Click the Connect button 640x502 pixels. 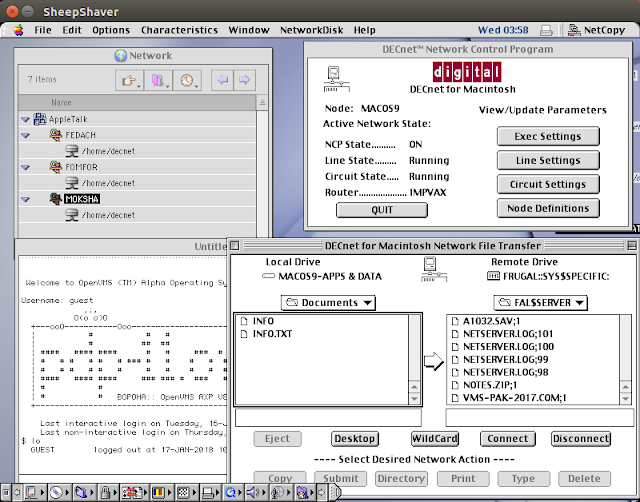[507, 439]
